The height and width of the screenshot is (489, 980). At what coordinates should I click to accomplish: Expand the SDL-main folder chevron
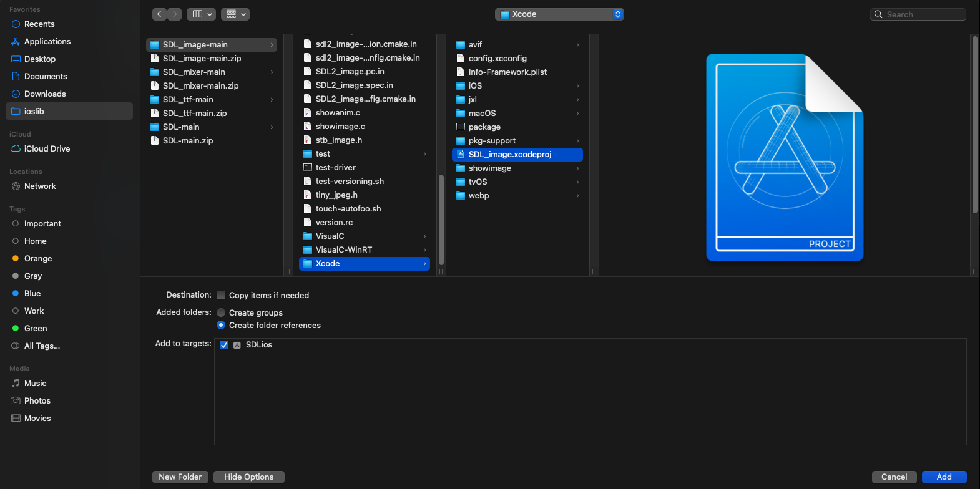click(x=272, y=127)
